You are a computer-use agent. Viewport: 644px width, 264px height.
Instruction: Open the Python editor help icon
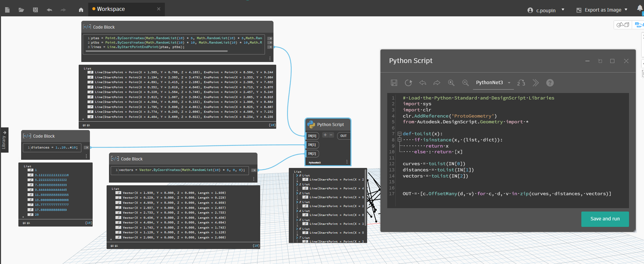coord(550,83)
